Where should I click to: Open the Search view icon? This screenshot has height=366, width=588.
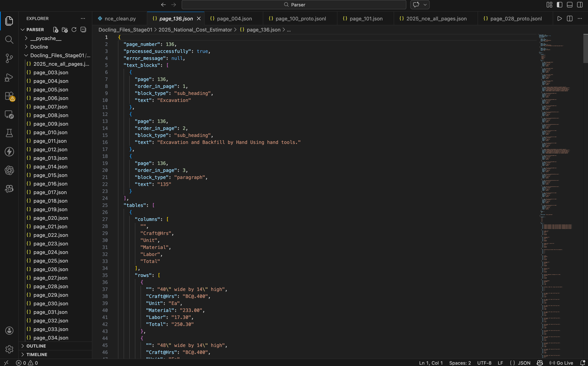(x=9, y=39)
